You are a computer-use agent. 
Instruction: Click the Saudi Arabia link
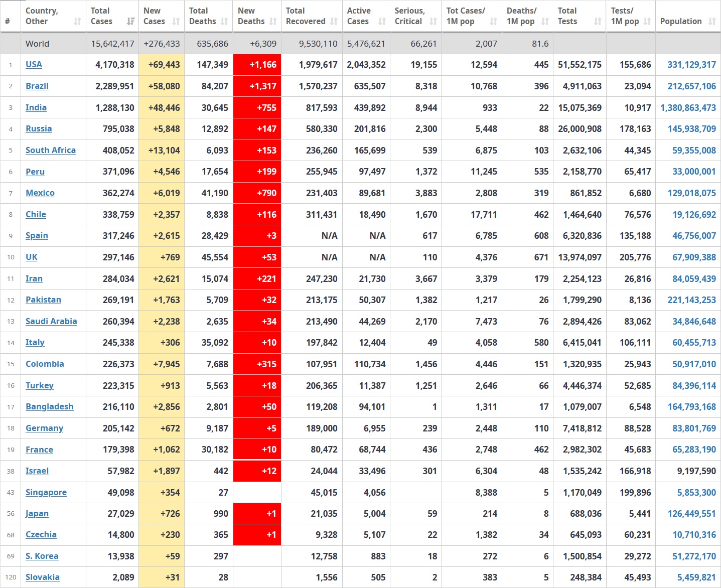point(51,322)
